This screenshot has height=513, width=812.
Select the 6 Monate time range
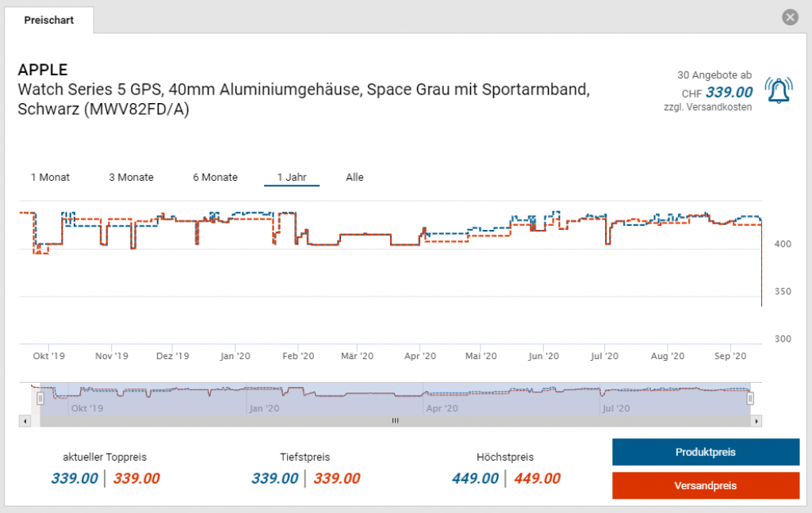point(215,177)
